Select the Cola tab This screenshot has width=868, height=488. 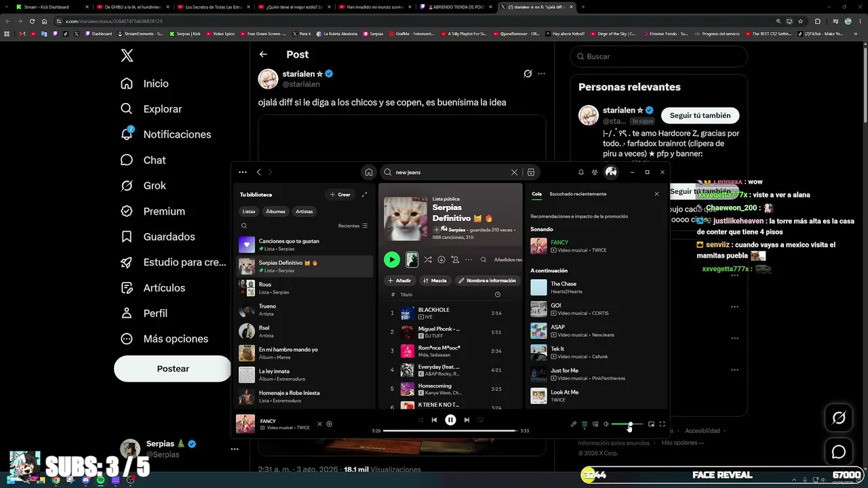click(x=536, y=194)
